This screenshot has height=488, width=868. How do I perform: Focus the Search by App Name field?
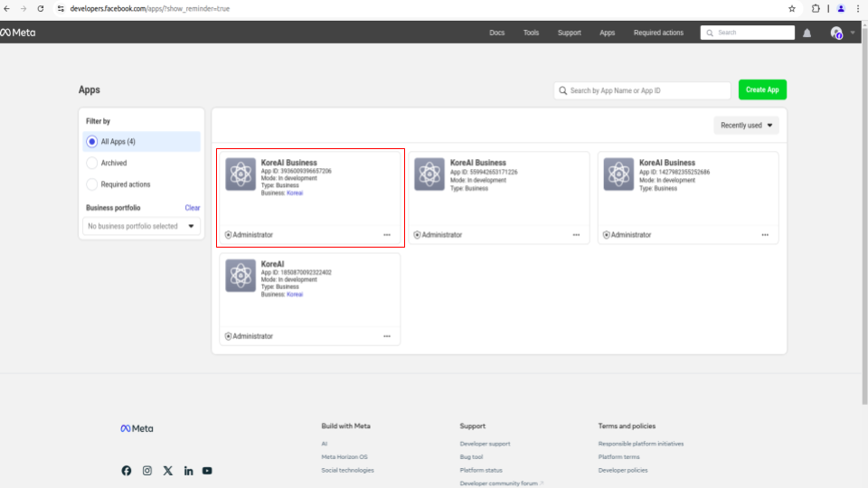tap(642, 90)
